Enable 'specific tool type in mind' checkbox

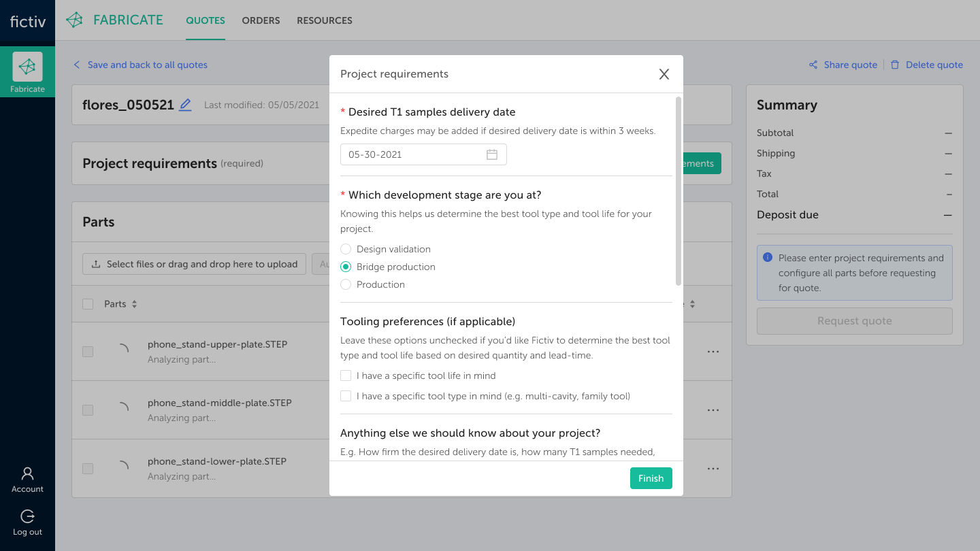[346, 396]
